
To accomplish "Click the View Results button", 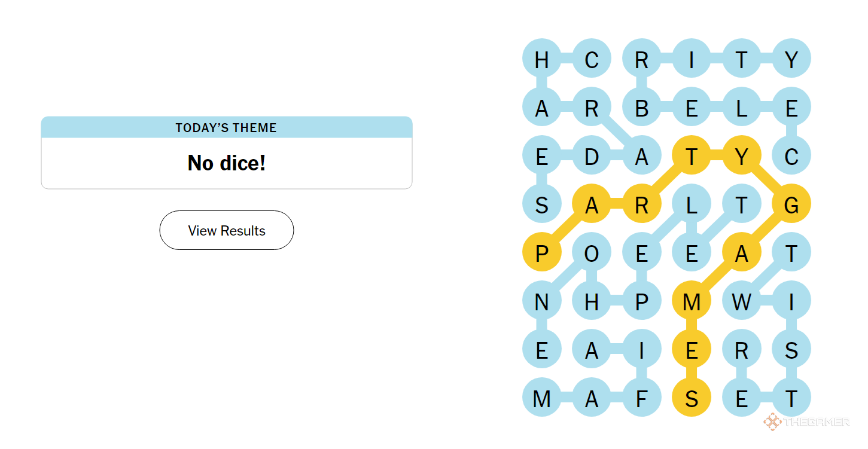I will [x=226, y=230].
